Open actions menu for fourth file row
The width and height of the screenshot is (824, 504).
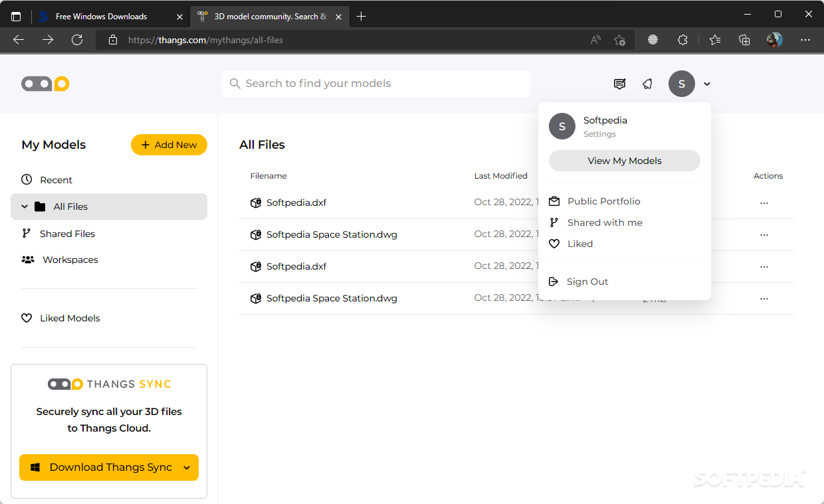[764, 299]
